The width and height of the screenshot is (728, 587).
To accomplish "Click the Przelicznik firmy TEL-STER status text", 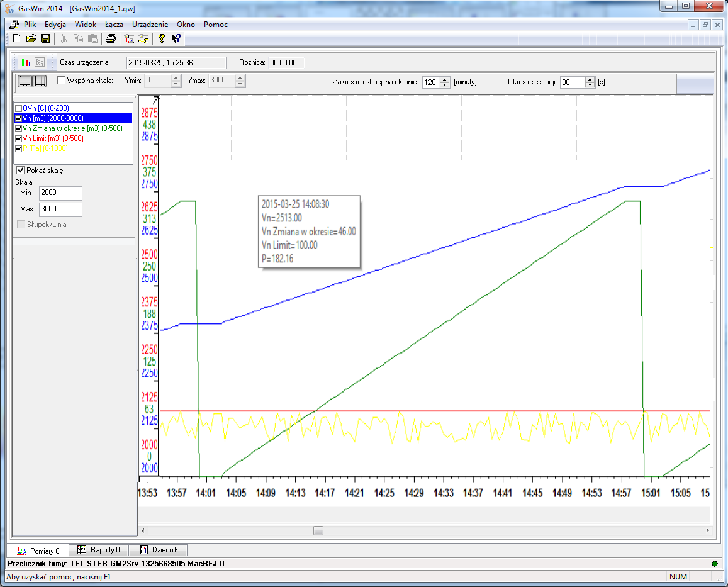I will pos(116,563).
